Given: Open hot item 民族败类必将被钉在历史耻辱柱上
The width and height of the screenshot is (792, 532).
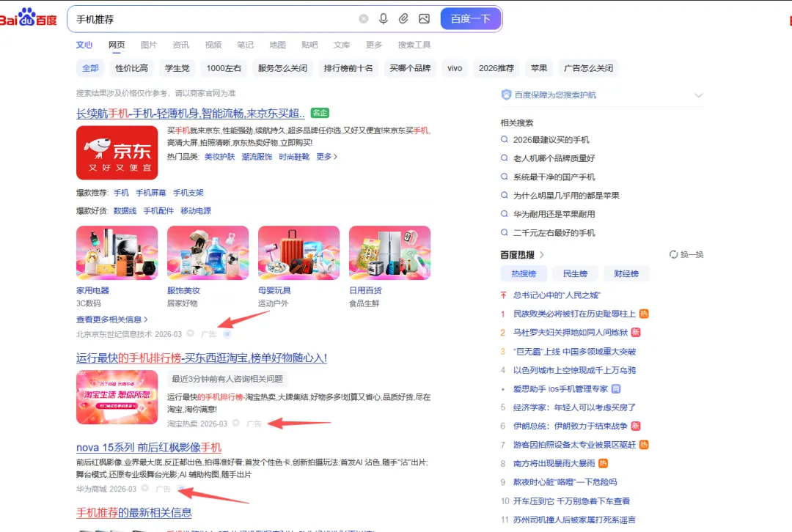Looking at the screenshot, I should click(574, 314).
